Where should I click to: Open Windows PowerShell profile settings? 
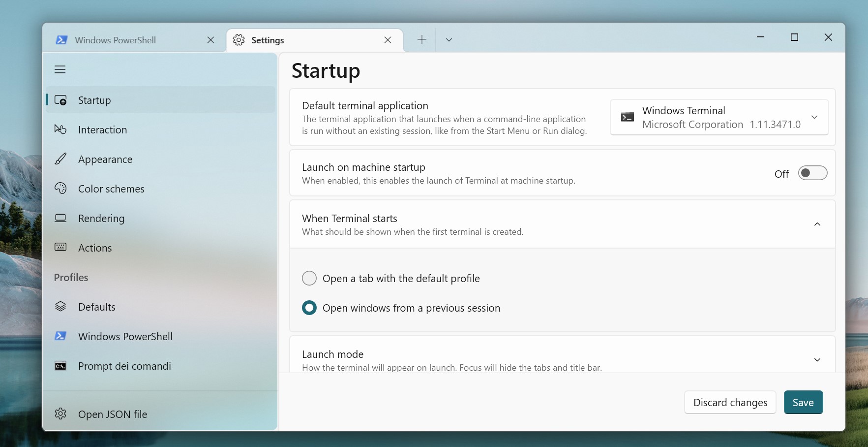coord(160,336)
